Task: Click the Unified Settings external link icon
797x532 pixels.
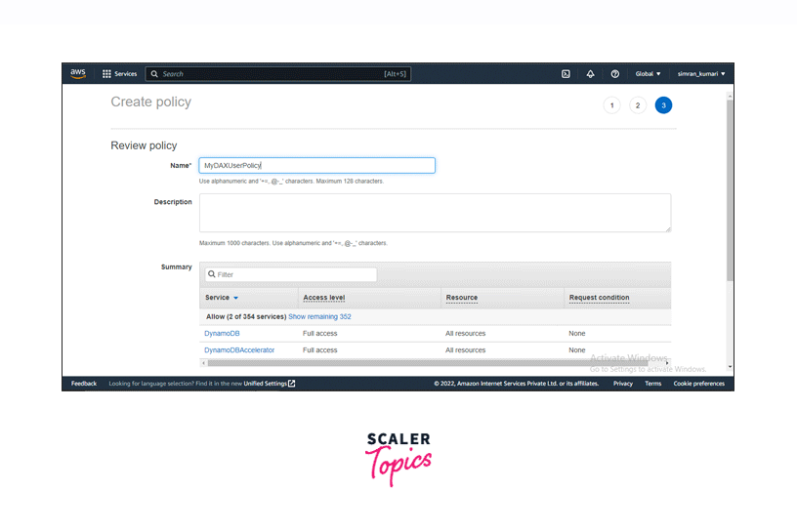Action: point(292,384)
